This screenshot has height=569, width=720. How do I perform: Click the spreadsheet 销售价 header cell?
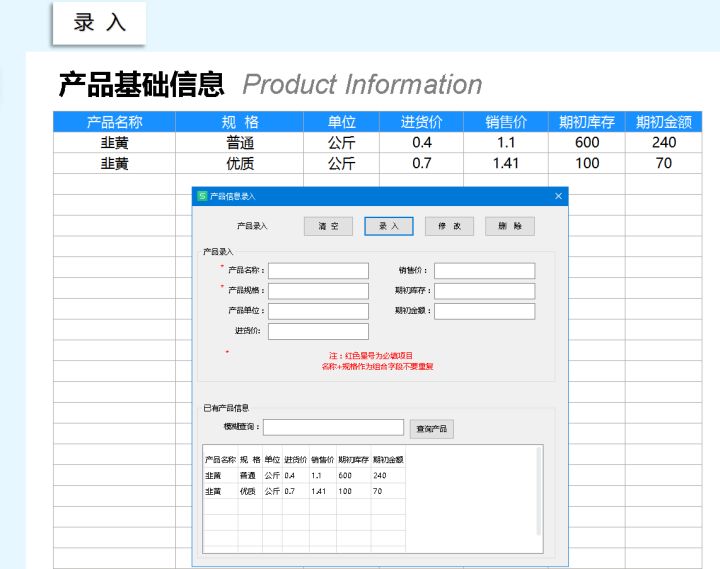click(x=506, y=122)
